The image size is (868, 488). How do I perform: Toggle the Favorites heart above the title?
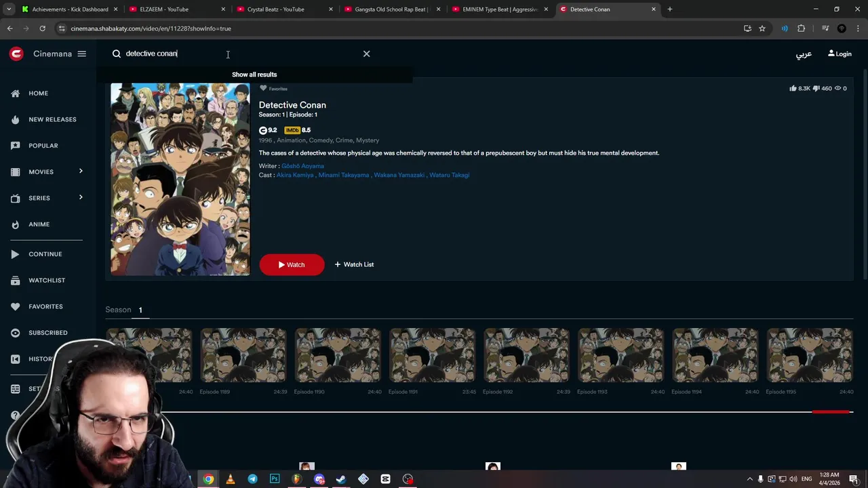coord(263,88)
